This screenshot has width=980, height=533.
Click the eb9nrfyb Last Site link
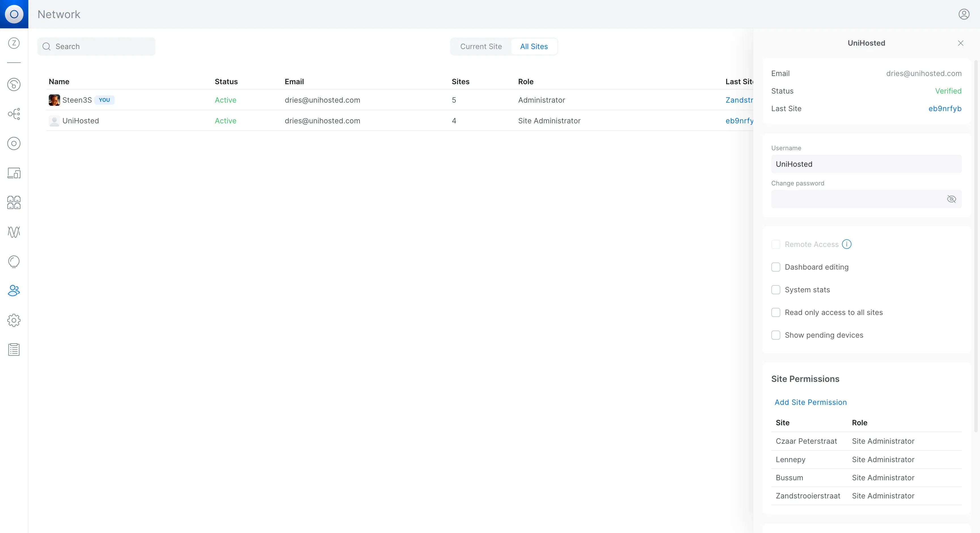pyautogui.click(x=945, y=108)
